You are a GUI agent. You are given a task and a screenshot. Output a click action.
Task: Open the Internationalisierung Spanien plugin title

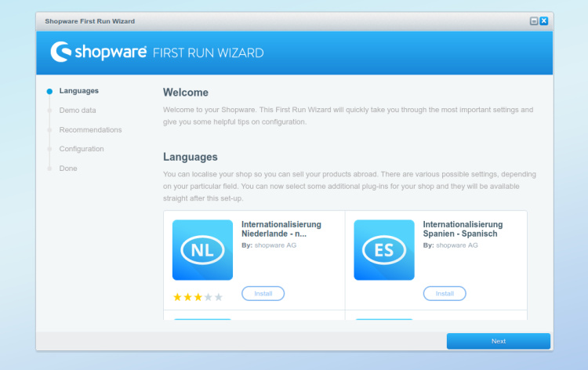click(463, 229)
